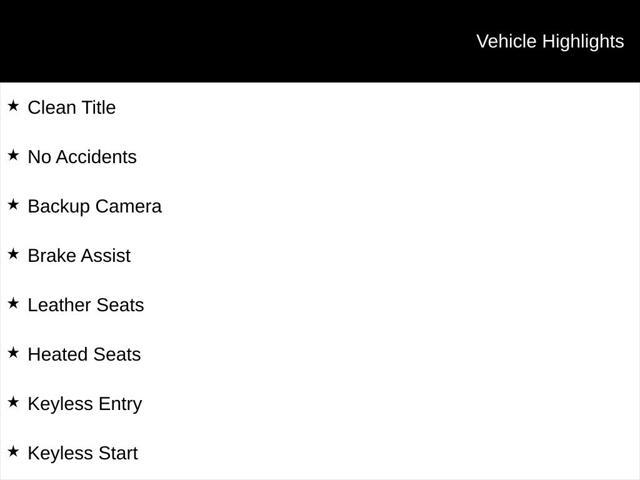640x480 pixels.
Task: Click the star bullet beside Brake Assist
Action: (x=13, y=254)
